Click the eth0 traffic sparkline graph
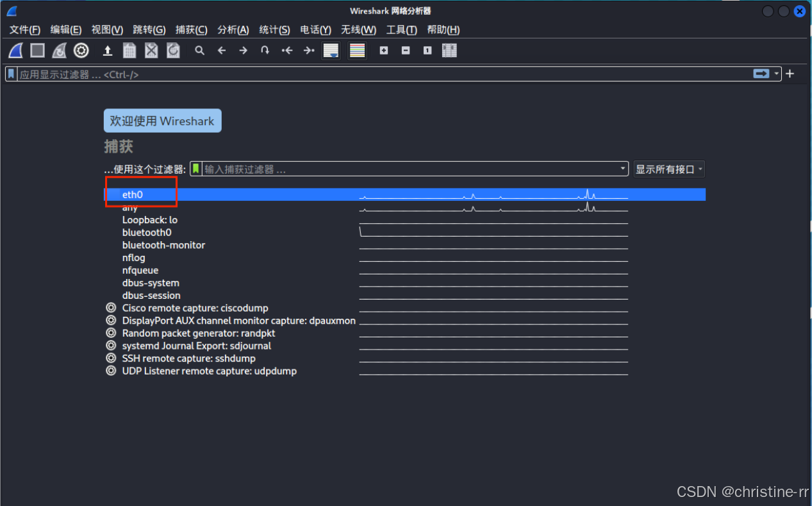This screenshot has width=812, height=506. (x=493, y=194)
